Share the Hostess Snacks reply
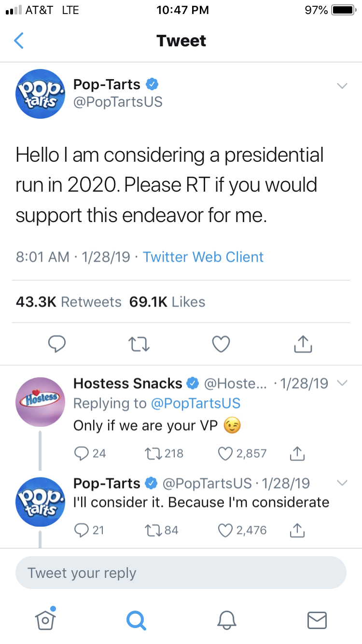The image size is (362, 644). pos(297,453)
